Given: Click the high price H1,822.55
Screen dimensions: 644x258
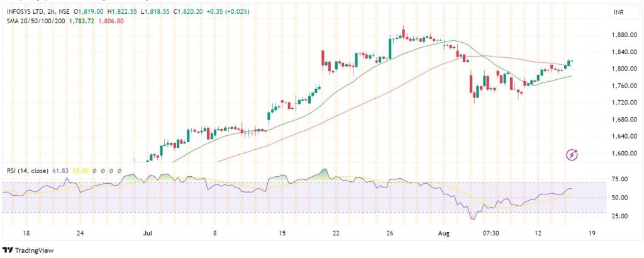Looking at the screenshot, I should click(123, 12).
